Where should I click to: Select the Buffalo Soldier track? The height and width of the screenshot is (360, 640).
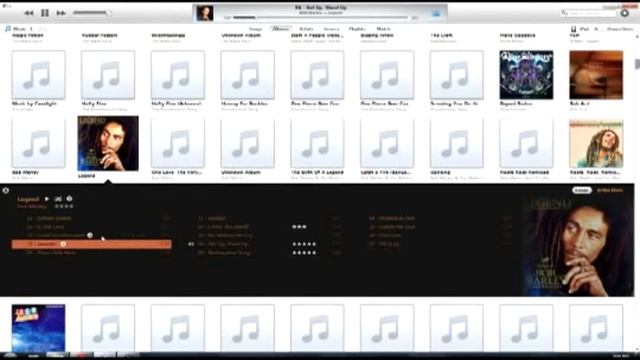pos(49,218)
